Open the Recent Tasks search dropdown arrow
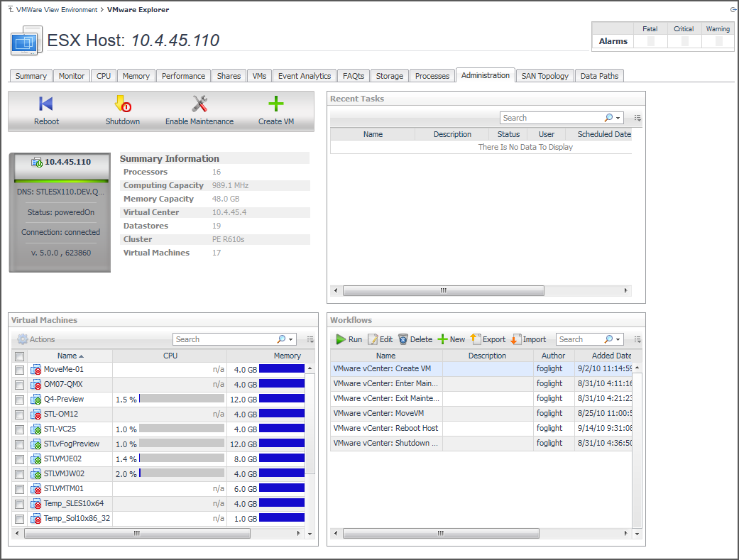 tap(618, 119)
